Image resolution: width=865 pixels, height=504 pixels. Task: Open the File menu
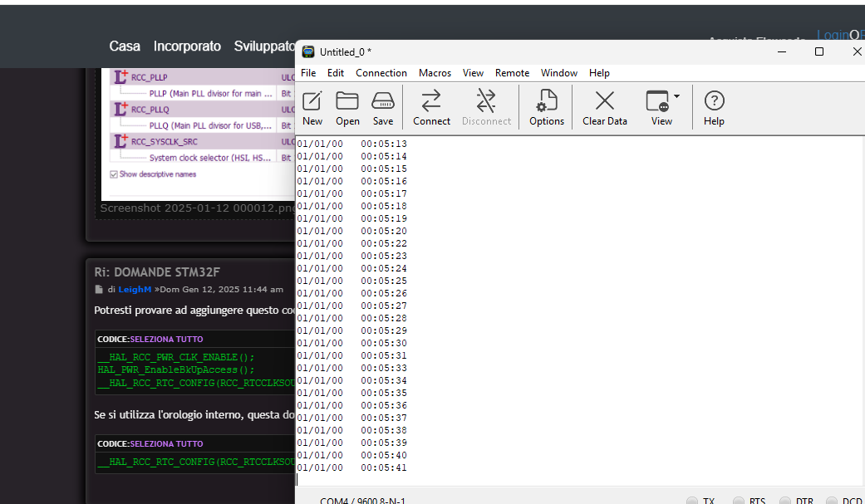click(x=308, y=73)
